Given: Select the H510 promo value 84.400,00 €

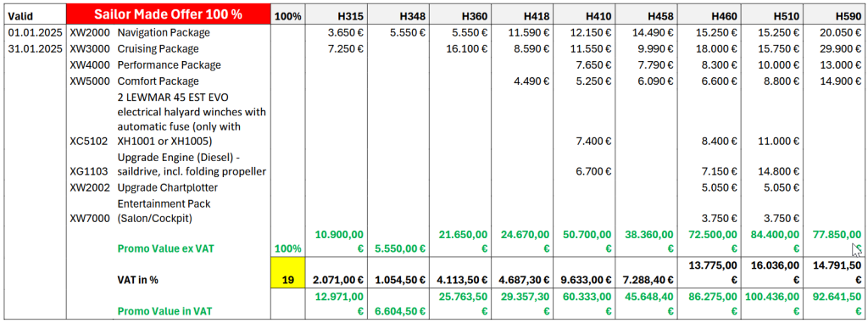Looking at the screenshot, I should tap(774, 242).
